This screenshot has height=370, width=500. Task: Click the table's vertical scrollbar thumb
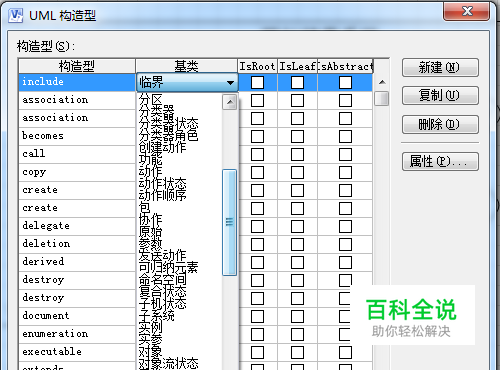[382, 98]
